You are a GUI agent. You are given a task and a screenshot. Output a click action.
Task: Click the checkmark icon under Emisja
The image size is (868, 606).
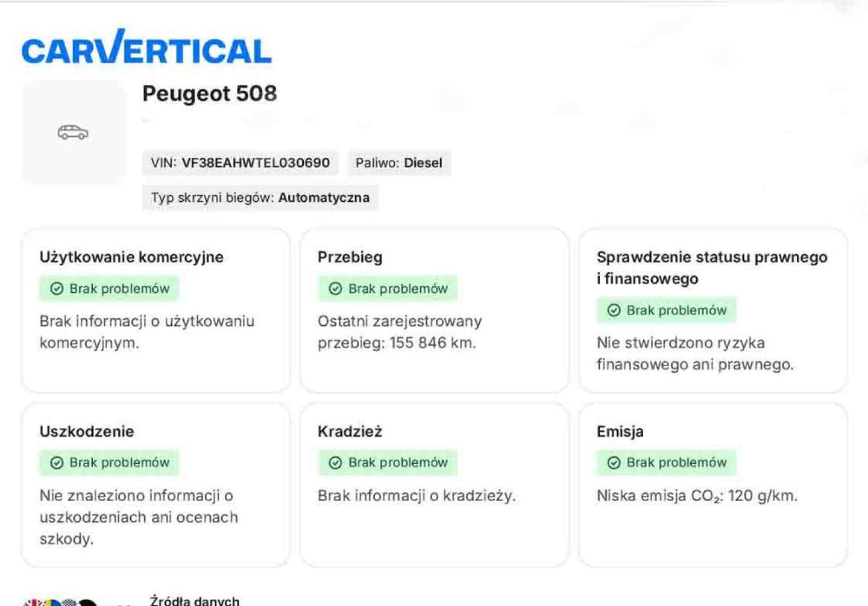click(614, 463)
